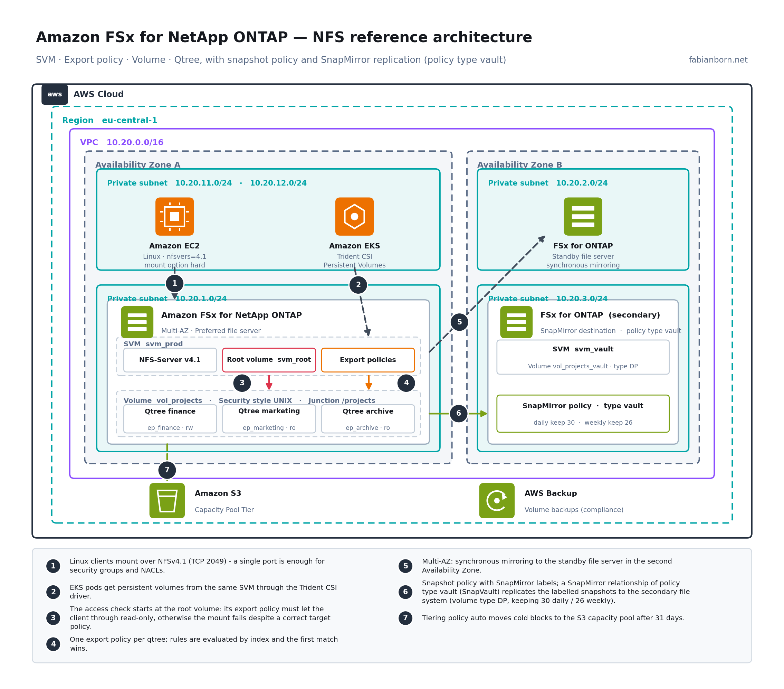Select the SVM svm_vault box
The image size is (784, 689).
click(x=583, y=357)
